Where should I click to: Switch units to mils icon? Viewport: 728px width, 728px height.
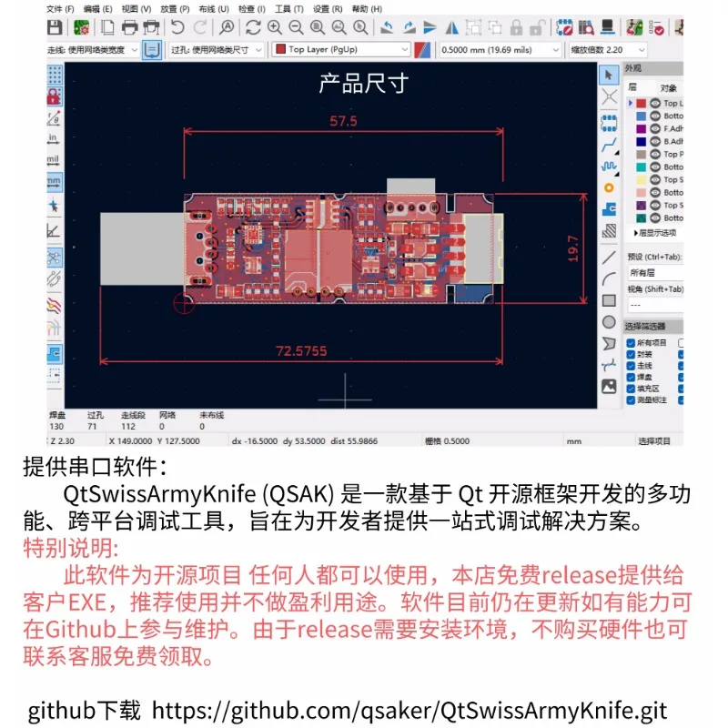pyautogui.click(x=53, y=160)
